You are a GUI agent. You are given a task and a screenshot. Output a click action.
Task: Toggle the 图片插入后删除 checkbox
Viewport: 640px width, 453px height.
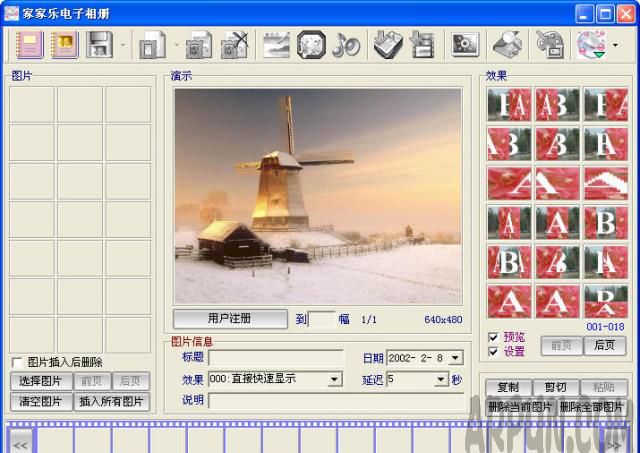(x=17, y=362)
